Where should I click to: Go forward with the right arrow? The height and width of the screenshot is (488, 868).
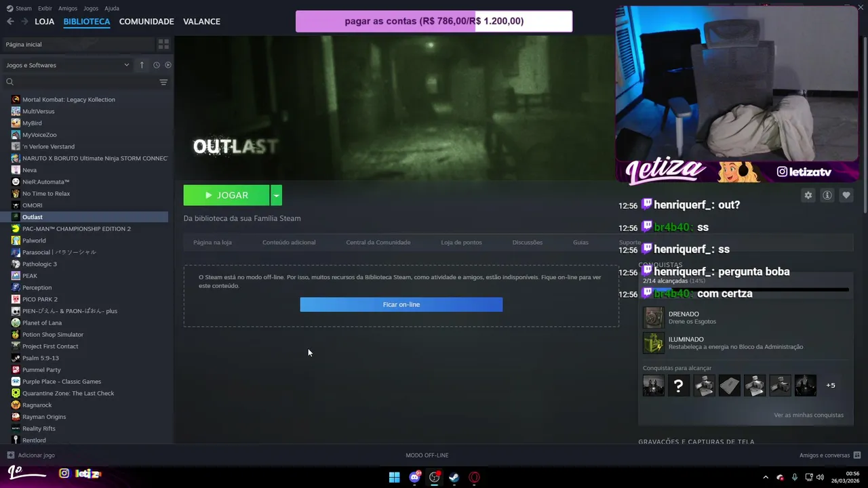click(x=24, y=21)
